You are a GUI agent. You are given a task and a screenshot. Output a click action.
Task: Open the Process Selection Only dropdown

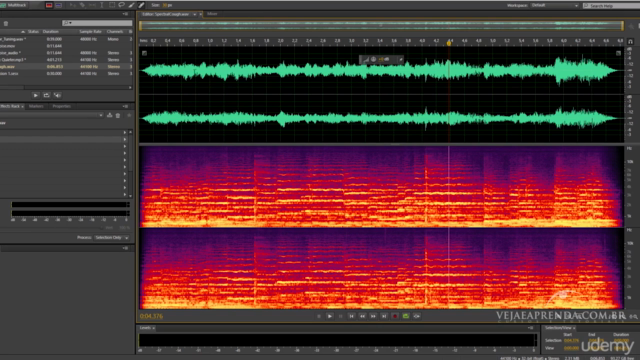(111, 238)
